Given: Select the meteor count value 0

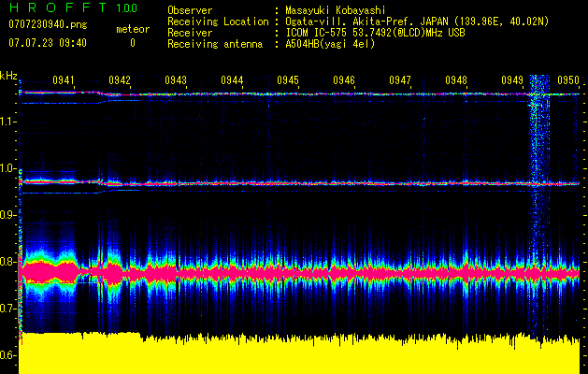Looking at the screenshot, I should pos(132,43).
